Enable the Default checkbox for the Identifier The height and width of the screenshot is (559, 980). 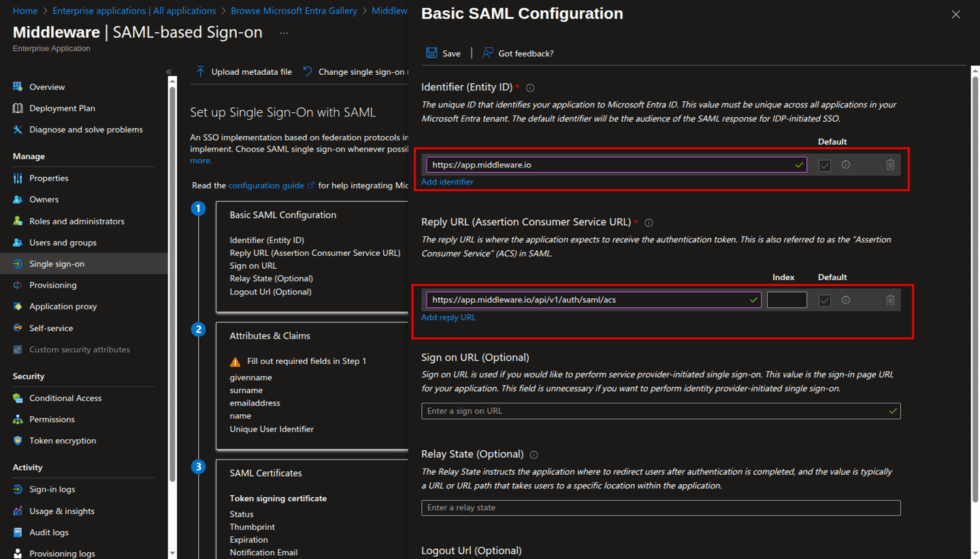(824, 165)
